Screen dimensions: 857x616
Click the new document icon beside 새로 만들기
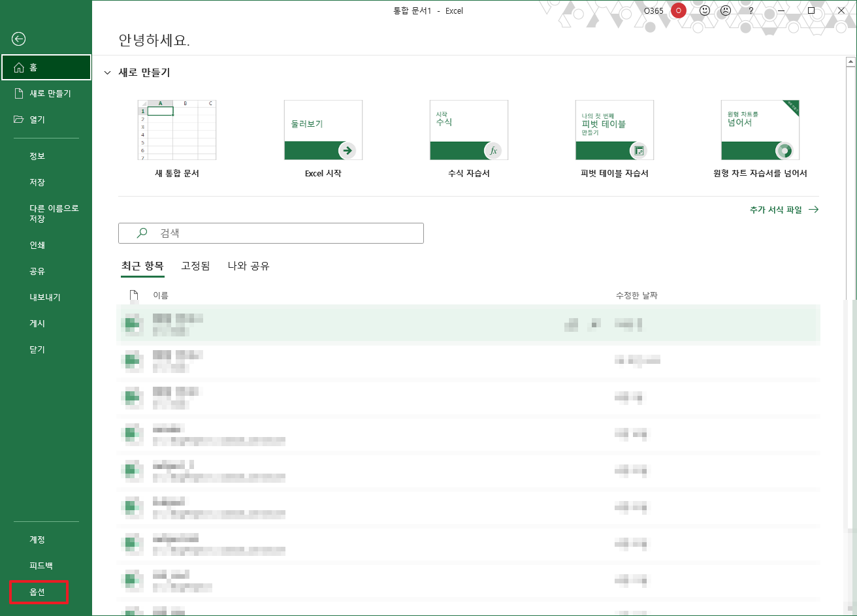tap(19, 93)
